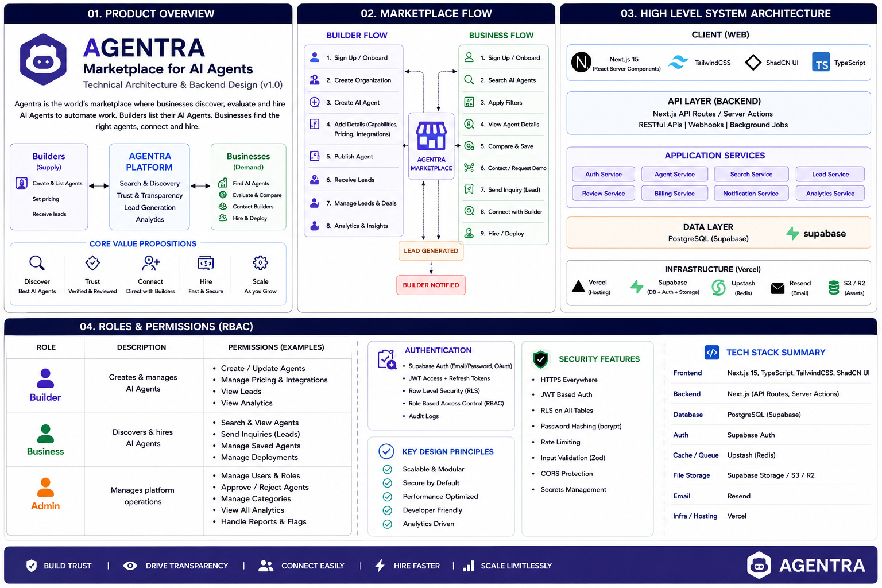
Task: Click the '9. Hire / Deploy' business step
Action: tap(502, 233)
